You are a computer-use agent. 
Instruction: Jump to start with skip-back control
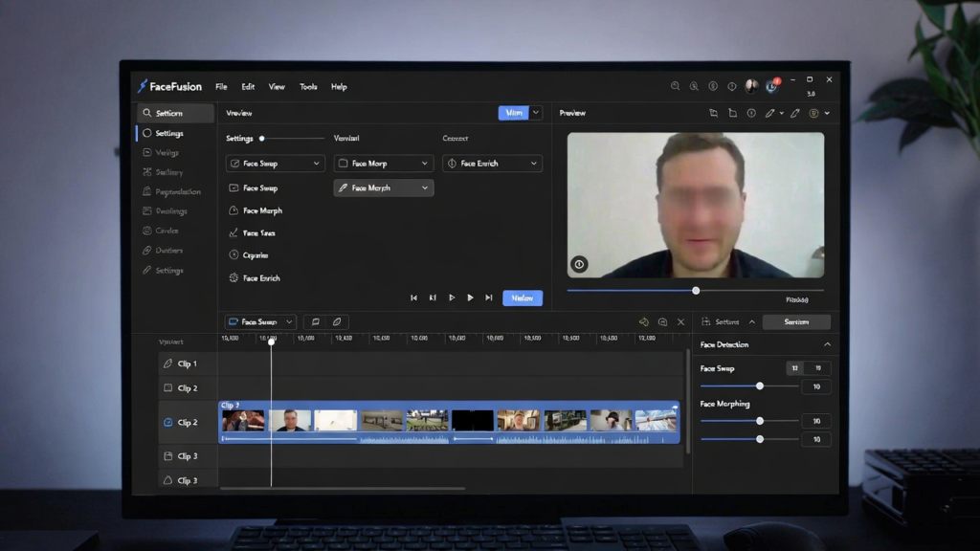click(413, 298)
